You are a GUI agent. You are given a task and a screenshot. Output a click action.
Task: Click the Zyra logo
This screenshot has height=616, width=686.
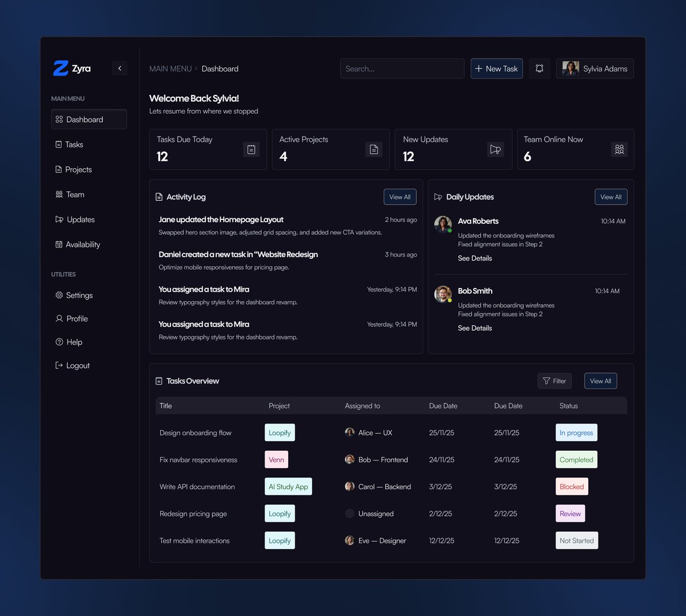click(73, 68)
